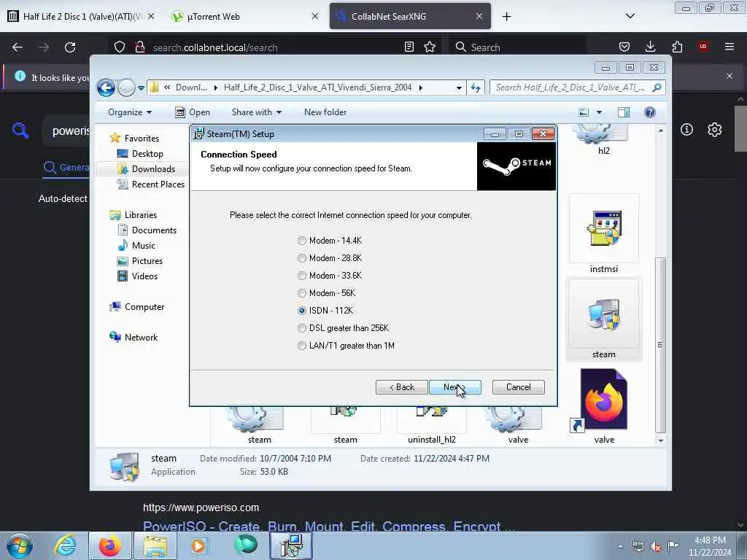
Task: Cancel the Steam Setup wizard
Action: [x=519, y=387]
